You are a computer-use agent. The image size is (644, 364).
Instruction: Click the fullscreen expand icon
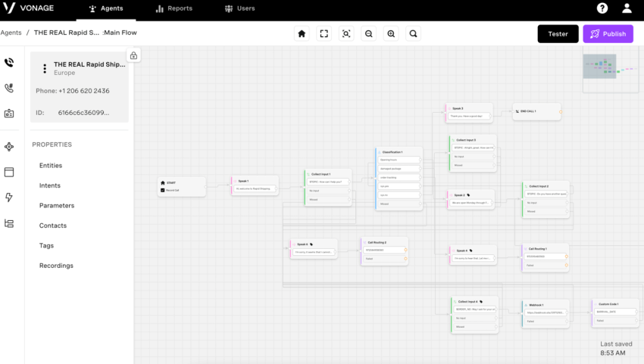pos(324,34)
